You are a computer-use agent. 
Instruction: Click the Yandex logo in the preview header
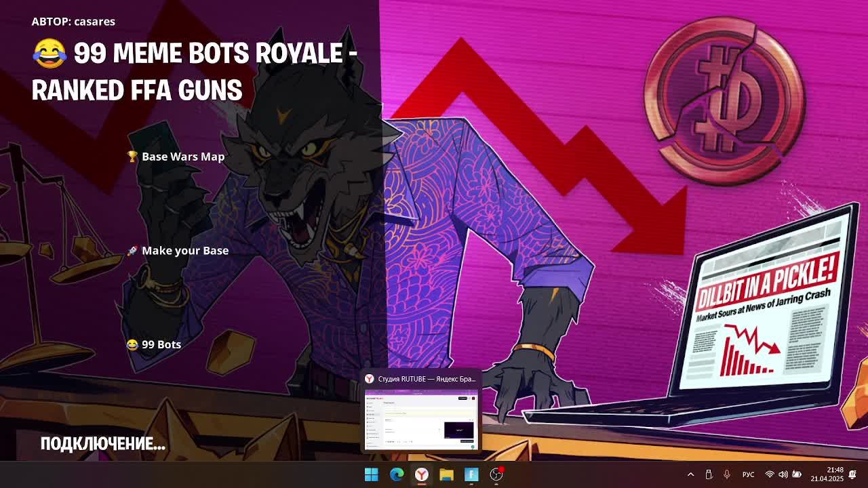[370, 379]
